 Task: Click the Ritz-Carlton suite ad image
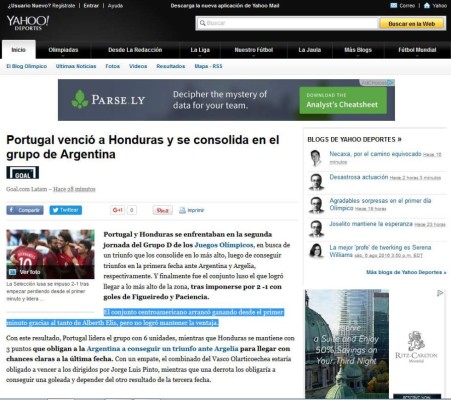tap(347, 343)
